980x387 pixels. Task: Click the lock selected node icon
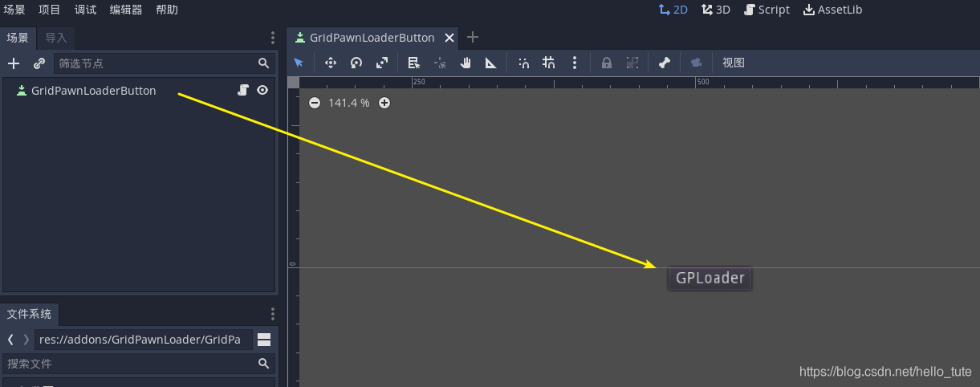click(607, 63)
